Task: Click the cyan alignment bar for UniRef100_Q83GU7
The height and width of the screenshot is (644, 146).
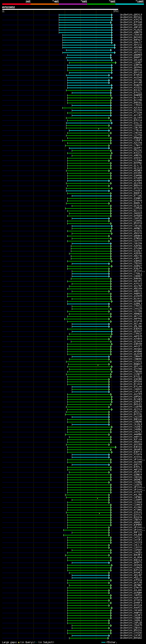Action: 92,331
